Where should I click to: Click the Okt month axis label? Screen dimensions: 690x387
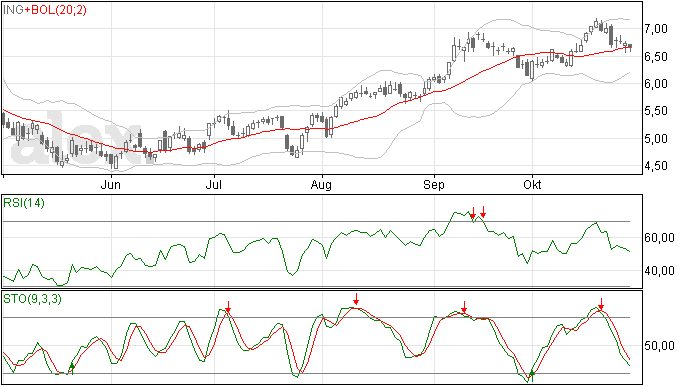pos(532,185)
